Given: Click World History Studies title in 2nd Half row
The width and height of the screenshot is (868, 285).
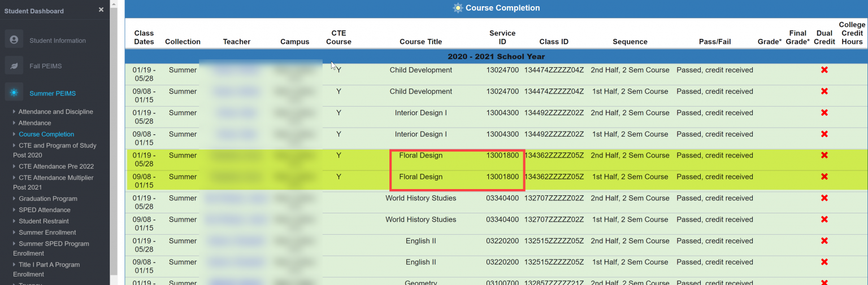Looking at the screenshot, I should click(421, 198).
